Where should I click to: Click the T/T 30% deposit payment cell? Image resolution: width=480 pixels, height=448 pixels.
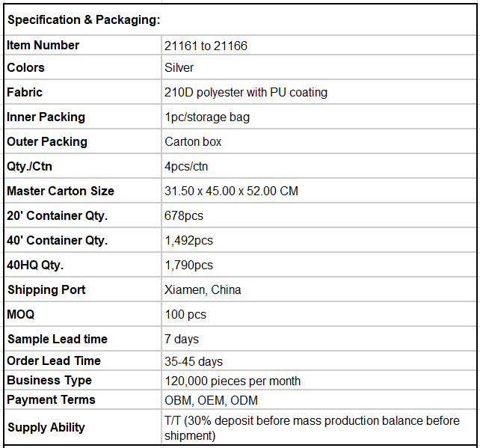click(x=319, y=428)
